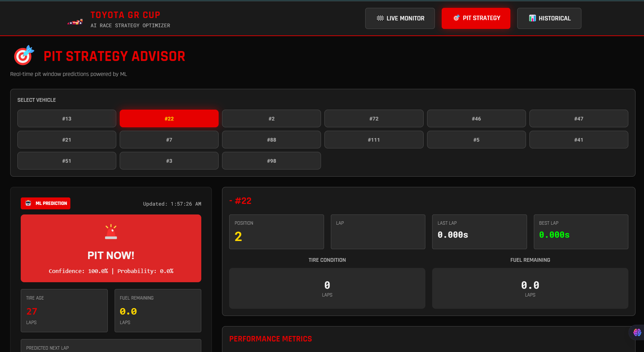Click the dartboard target icon beside Pit Strategy Advisor
The width and height of the screenshot is (644, 352).
(x=24, y=55)
